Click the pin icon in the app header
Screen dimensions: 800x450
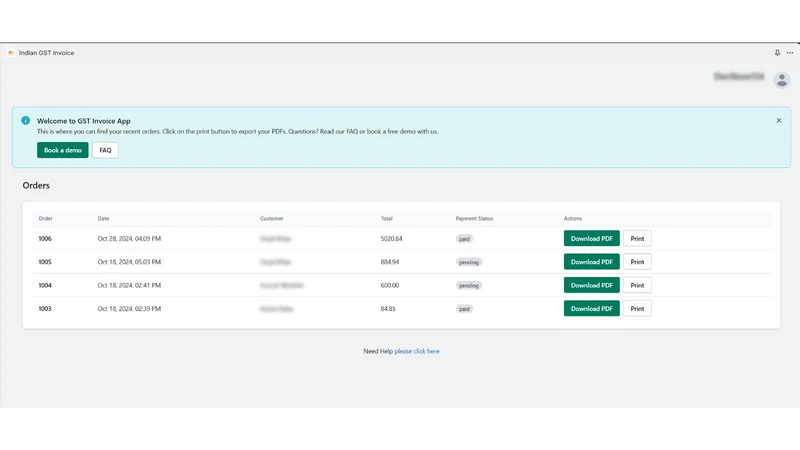(777, 53)
